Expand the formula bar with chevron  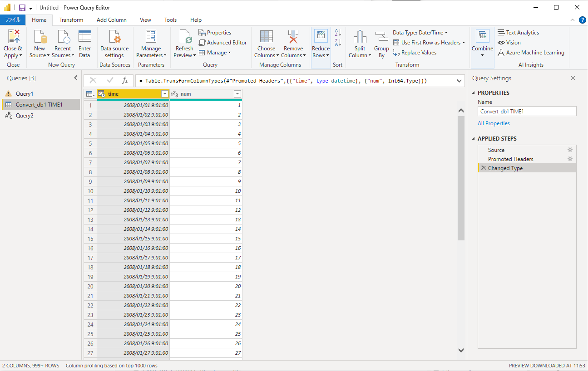[459, 81]
